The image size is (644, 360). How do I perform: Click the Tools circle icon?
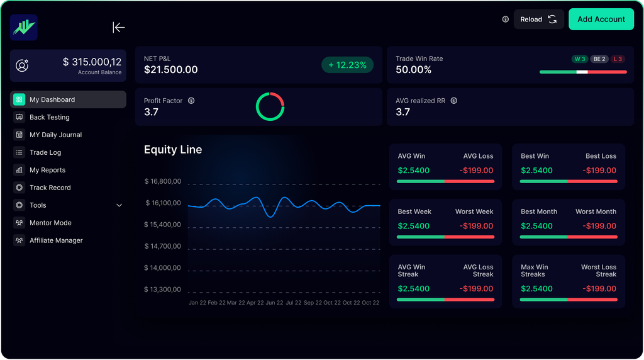click(19, 205)
